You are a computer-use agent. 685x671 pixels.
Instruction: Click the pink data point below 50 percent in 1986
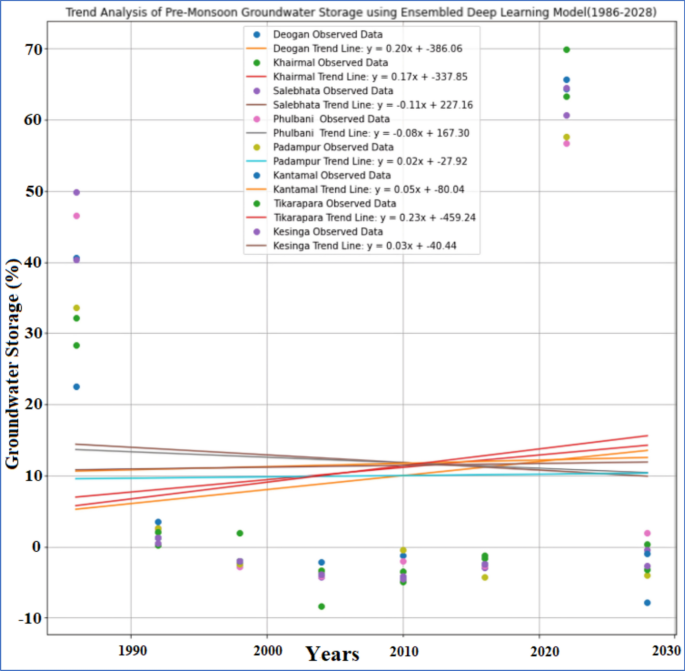[x=76, y=216]
